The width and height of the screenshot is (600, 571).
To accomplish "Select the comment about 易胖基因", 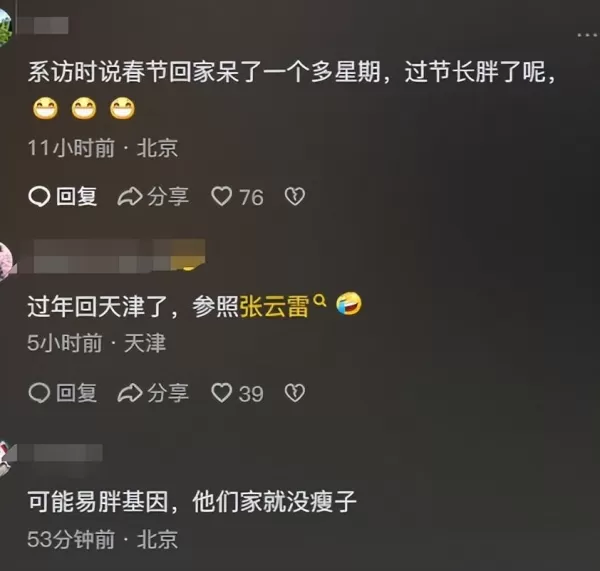I will tap(192, 502).
